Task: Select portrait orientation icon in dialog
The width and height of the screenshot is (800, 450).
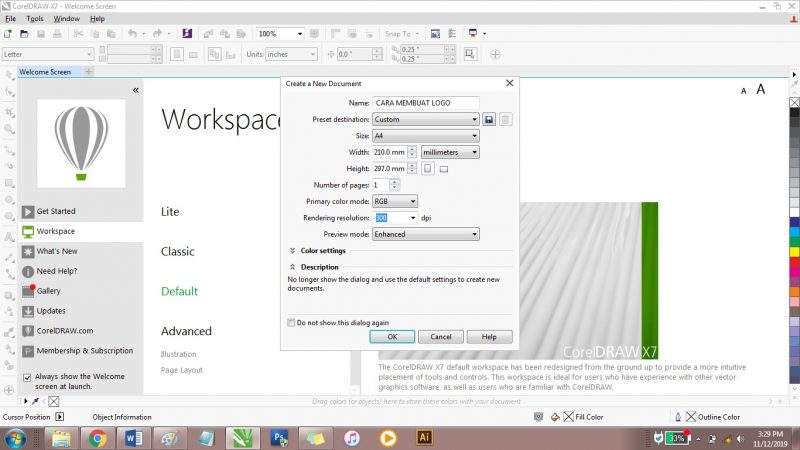Action: tap(428, 169)
